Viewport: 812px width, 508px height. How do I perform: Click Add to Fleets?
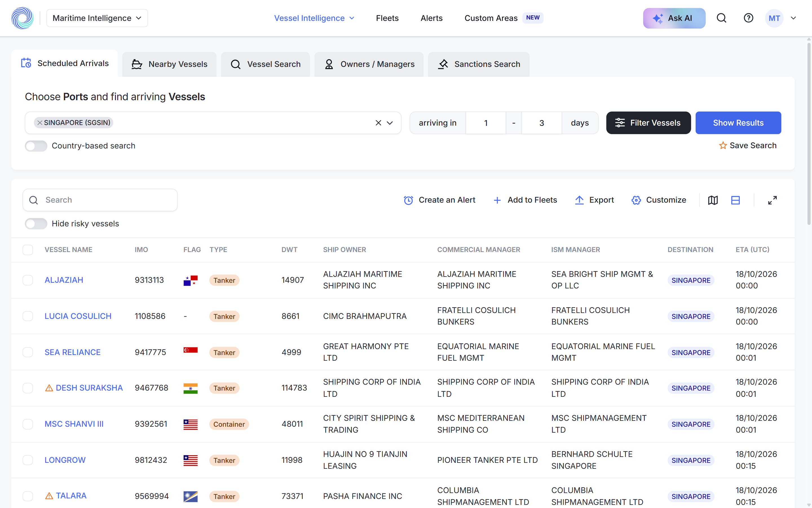pos(525,200)
